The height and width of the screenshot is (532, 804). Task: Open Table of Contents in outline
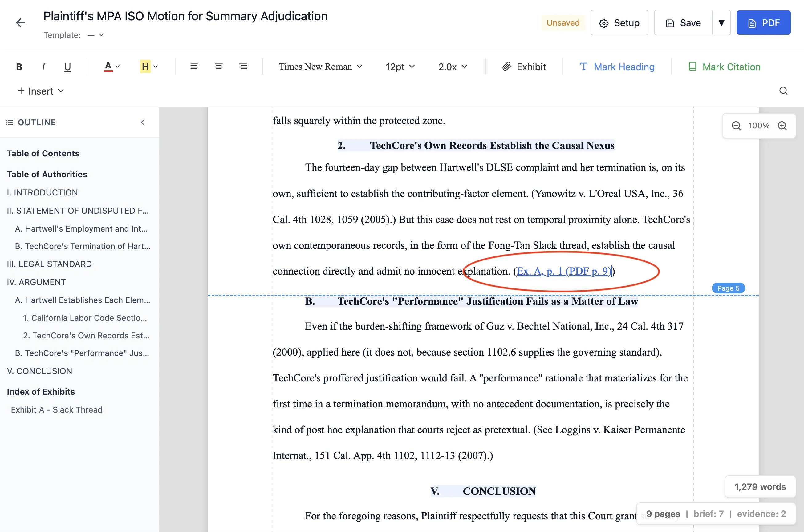(x=43, y=153)
